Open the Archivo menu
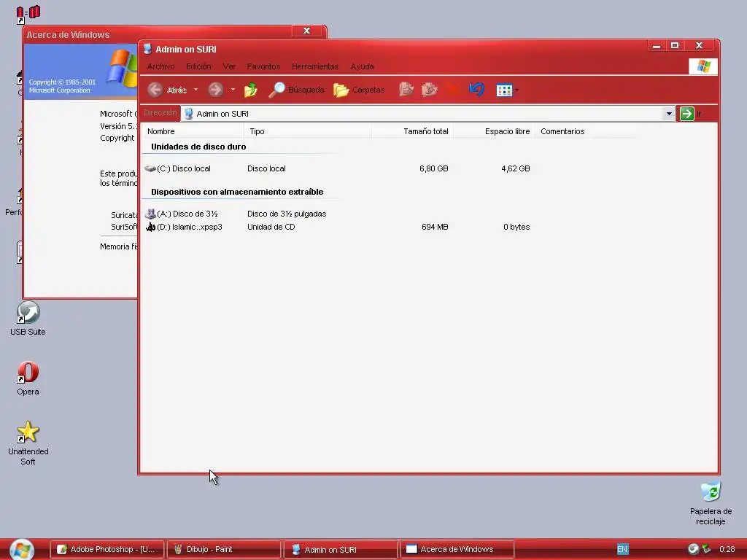747x560 pixels. 160,66
